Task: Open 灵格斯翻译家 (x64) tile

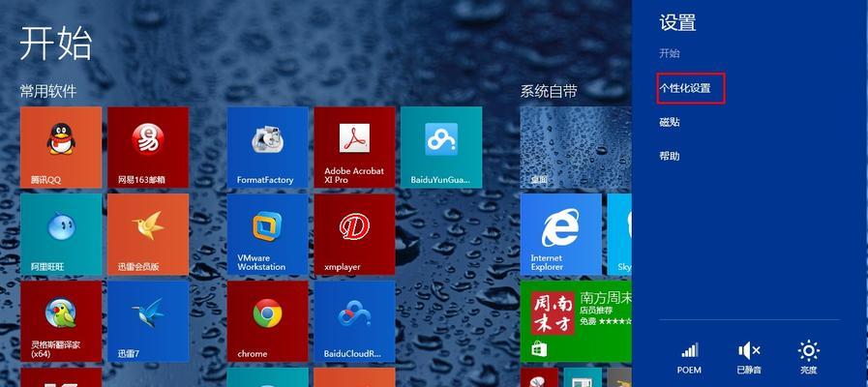Action: click(61, 321)
